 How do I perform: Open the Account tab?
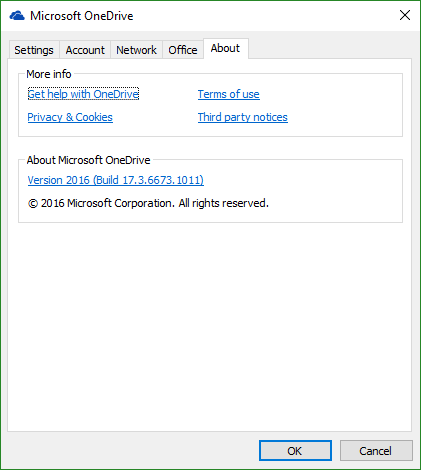85,50
